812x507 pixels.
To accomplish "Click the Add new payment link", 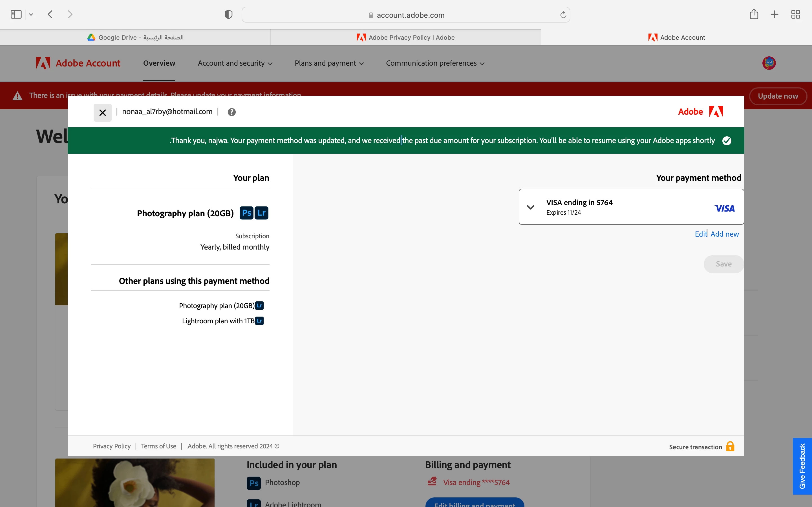I will (724, 234).
